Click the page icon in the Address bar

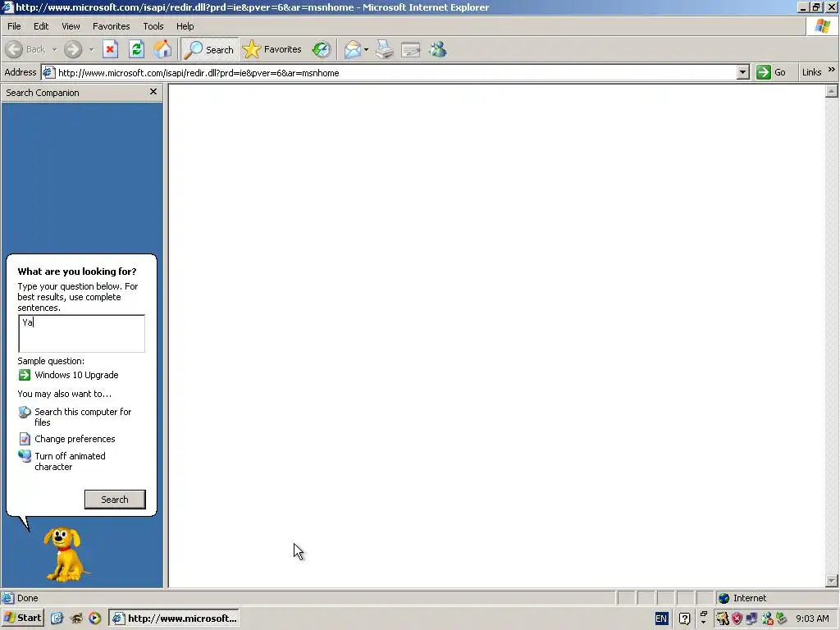click(48, 72)
